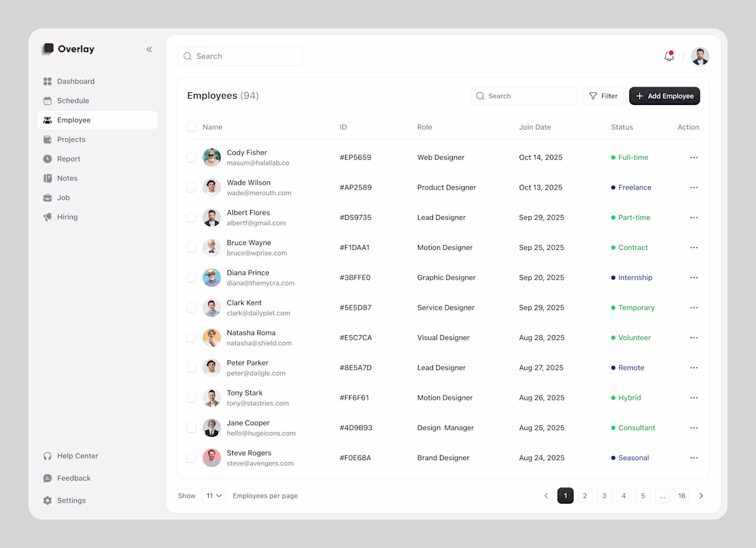Viewport: 756px width, 548px height.
Task: Check the Steve Rogers row checkbox
Action: [x=192, y=458]
